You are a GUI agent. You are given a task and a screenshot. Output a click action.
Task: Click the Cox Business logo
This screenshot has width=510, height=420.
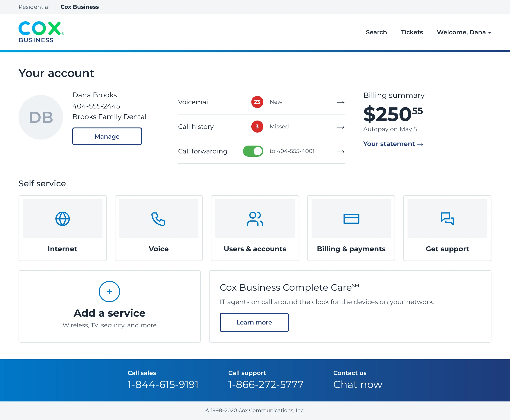pos(41,32)
